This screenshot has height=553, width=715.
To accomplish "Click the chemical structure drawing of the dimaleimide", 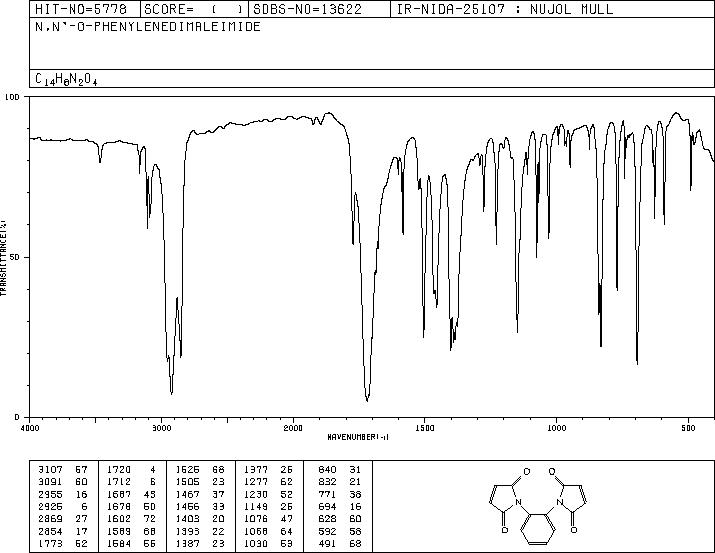I will [538, 506].
